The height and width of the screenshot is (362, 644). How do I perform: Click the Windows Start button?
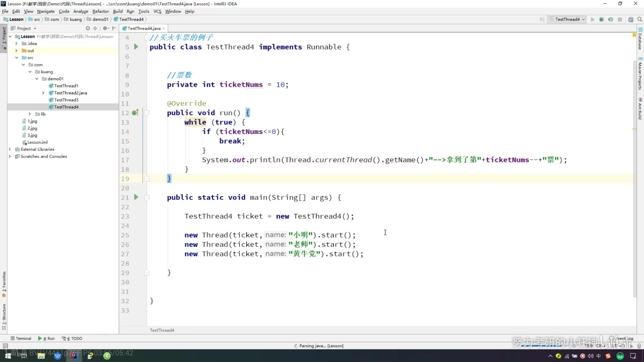8,356
